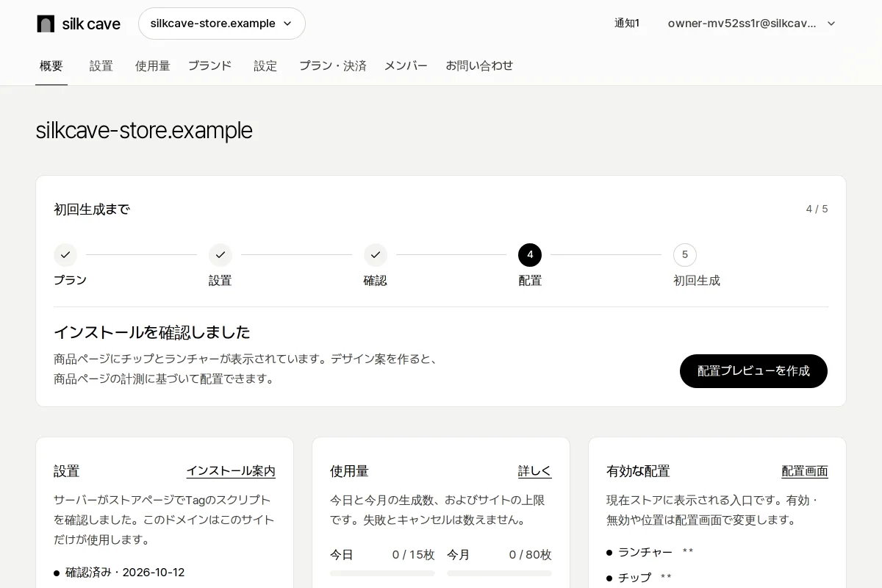Open the 設定 tab
The image size is (882, 588).
coord(265,66)
